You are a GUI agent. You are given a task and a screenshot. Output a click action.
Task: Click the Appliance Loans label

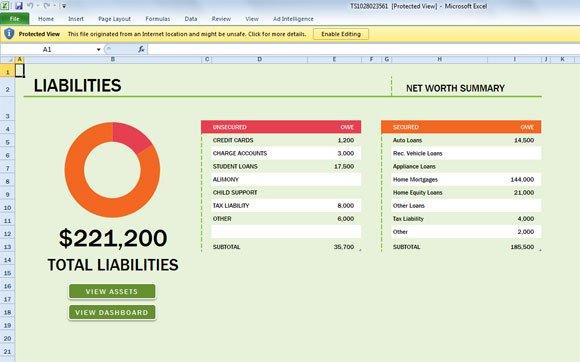tap(414, 166)
